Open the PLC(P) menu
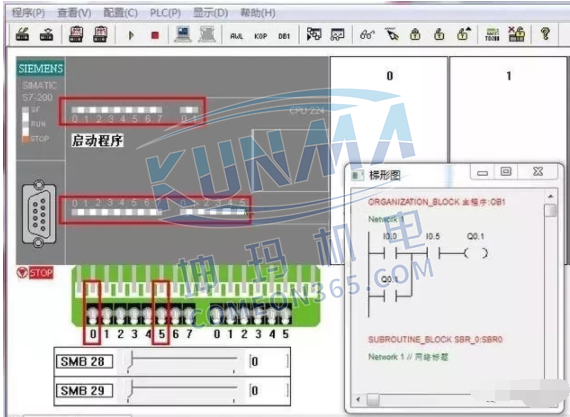This screenshot has height=417, width=570. [165, 13]
